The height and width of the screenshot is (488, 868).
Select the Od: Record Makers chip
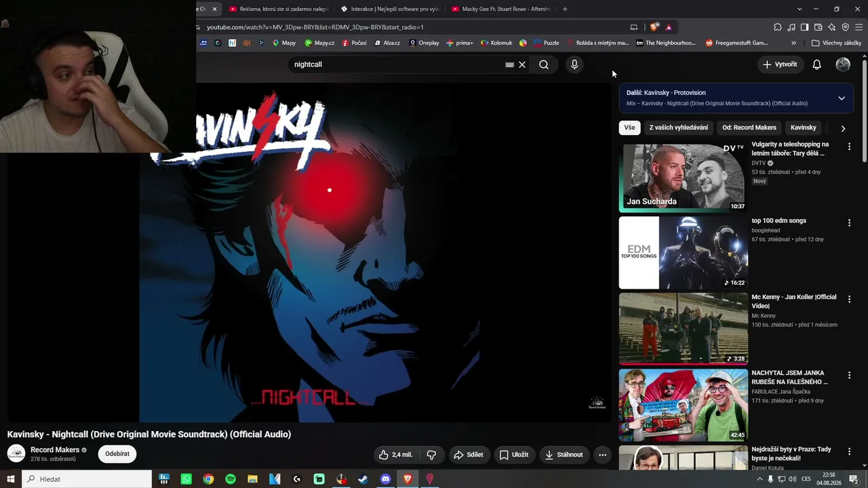749,127
